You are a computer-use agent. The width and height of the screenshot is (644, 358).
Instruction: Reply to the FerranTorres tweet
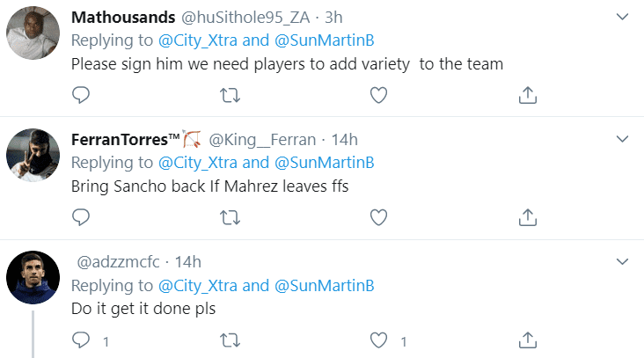81,217
